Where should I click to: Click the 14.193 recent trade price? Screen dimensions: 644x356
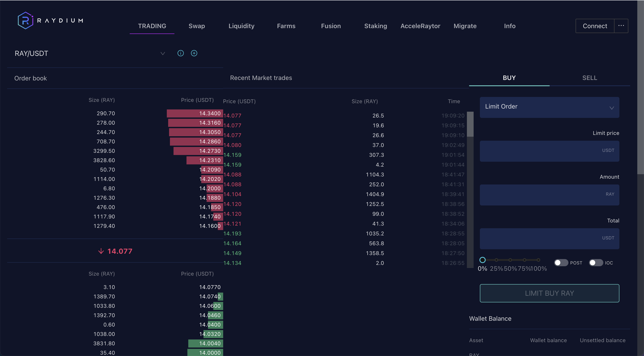coord(232,233)
